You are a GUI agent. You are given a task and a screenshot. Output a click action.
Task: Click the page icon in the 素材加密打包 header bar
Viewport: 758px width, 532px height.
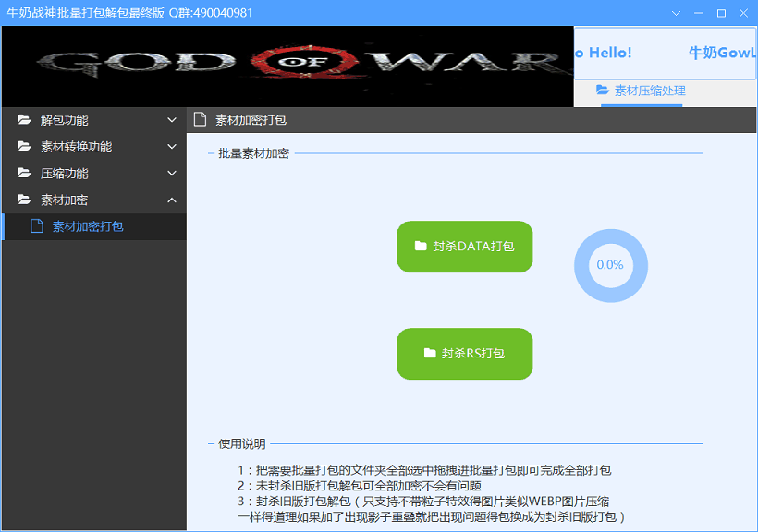200,119
